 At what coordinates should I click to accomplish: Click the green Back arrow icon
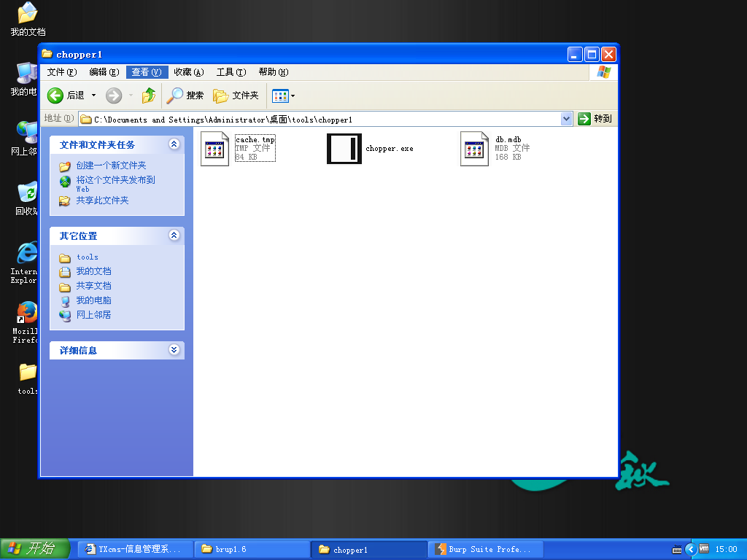(x=55, y=96)
